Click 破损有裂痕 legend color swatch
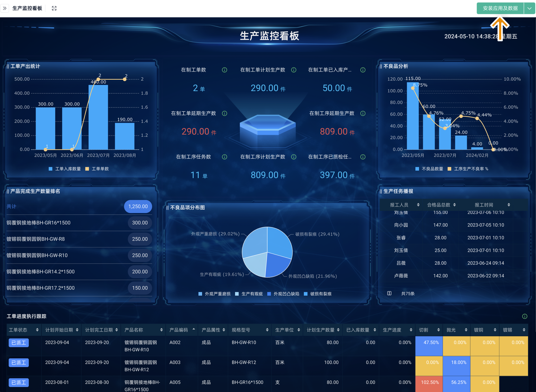This screenshot has width=536, height=392. (306, 294)
